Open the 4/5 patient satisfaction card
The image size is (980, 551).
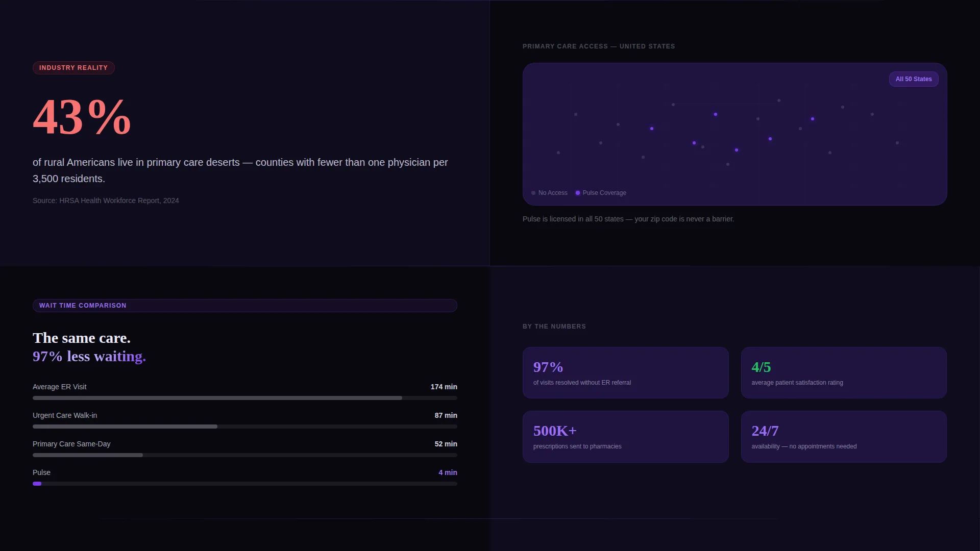[x=844, y=373]
